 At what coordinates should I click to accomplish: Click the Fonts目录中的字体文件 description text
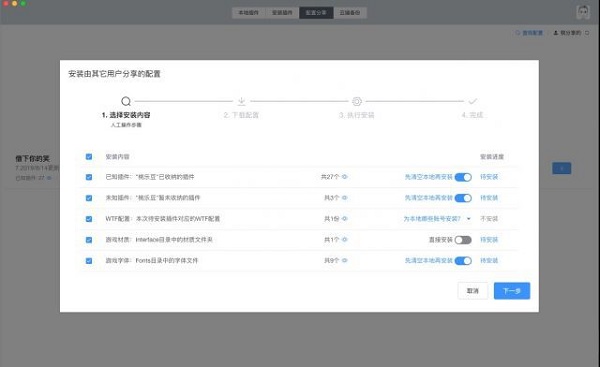(166, 260)
